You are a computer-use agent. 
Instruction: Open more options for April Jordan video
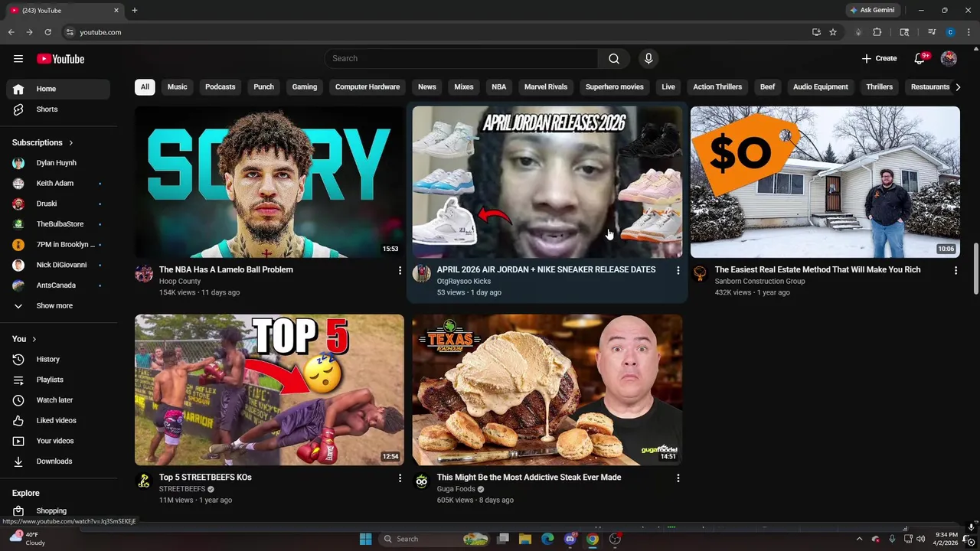coord(678,270)
